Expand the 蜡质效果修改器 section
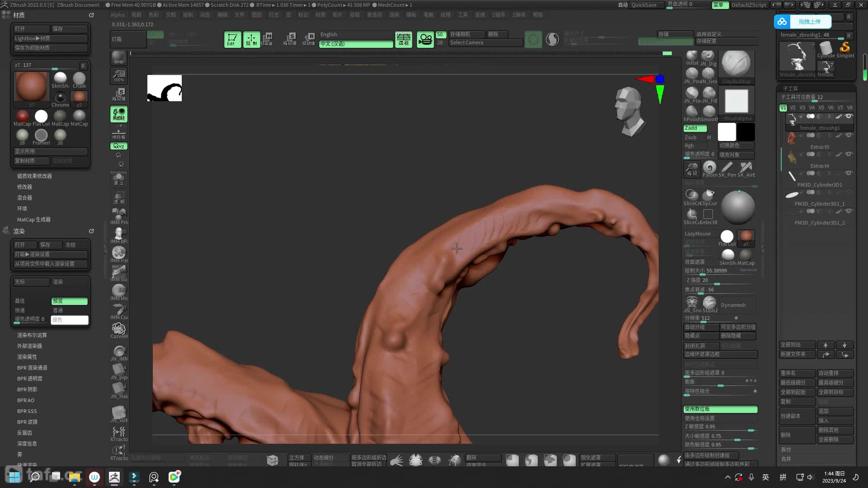This screenshot has width=868, height=488. point(34,176)
